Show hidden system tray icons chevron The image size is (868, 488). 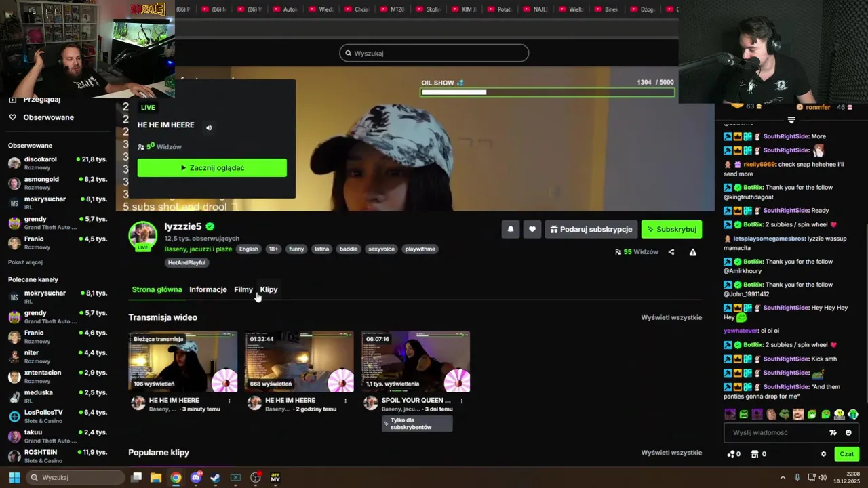783,477
